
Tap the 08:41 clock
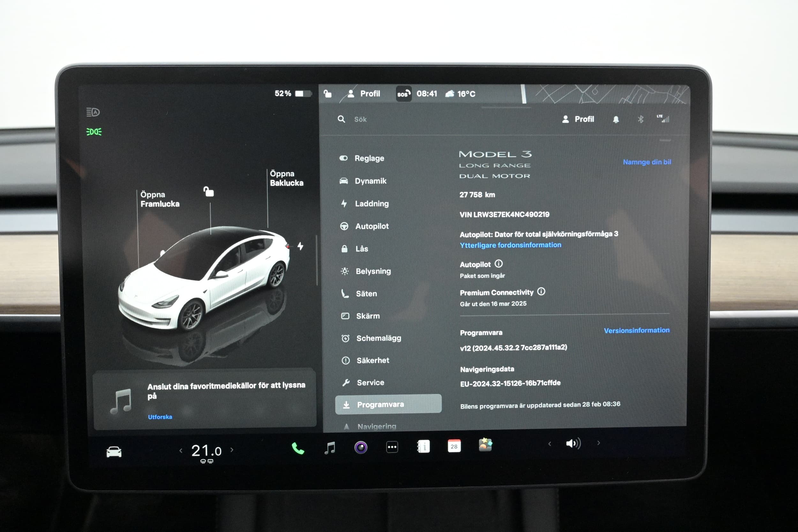coord(426,94)
